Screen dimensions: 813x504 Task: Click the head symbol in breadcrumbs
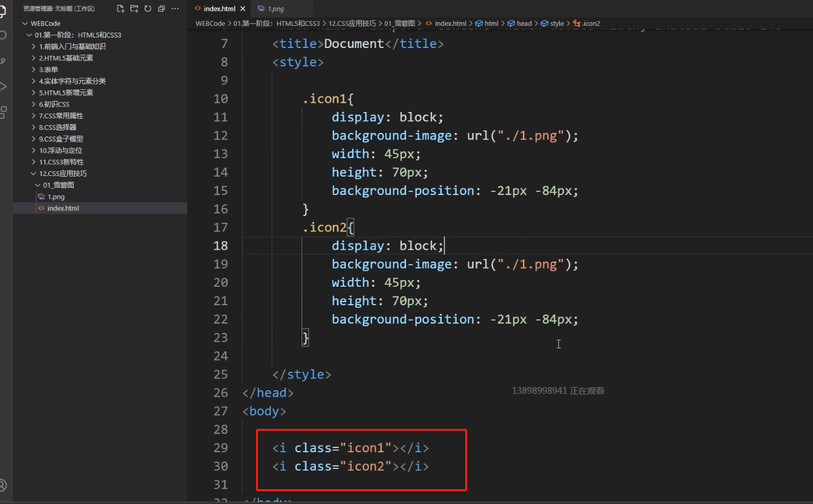tap(519, 23)
